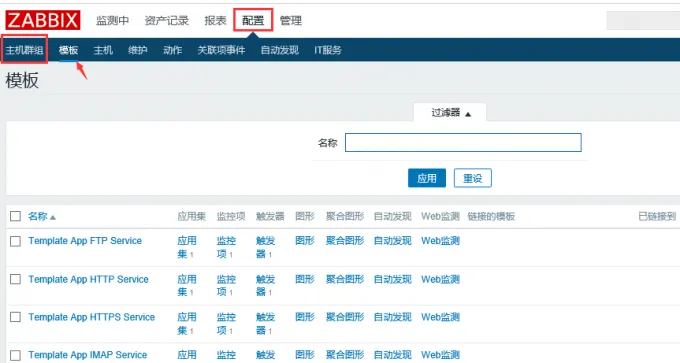Open Template App FTP Service link

(x=85, y=241)
